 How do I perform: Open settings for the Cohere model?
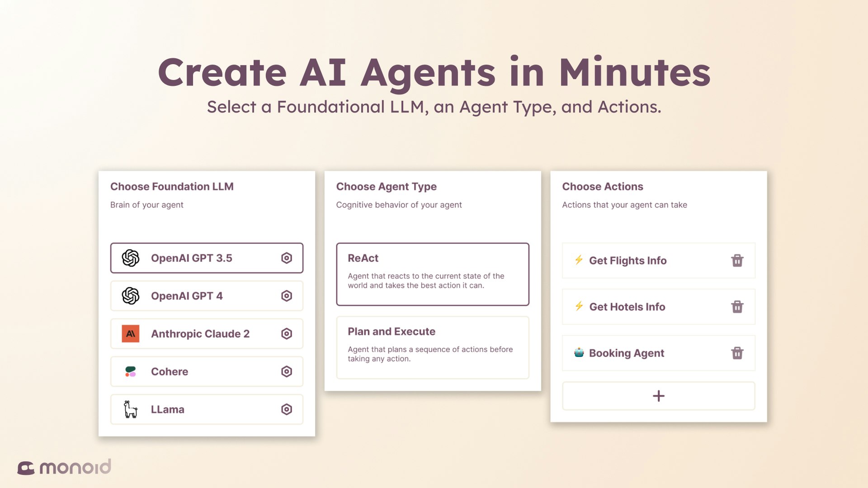(287, 371)
